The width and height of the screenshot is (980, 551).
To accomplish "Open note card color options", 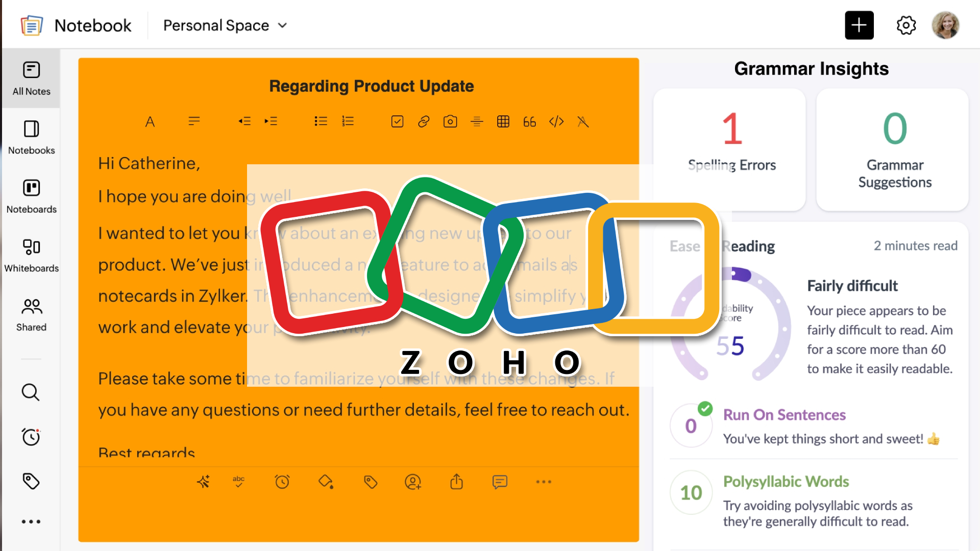I will click(x=326, y=482).
